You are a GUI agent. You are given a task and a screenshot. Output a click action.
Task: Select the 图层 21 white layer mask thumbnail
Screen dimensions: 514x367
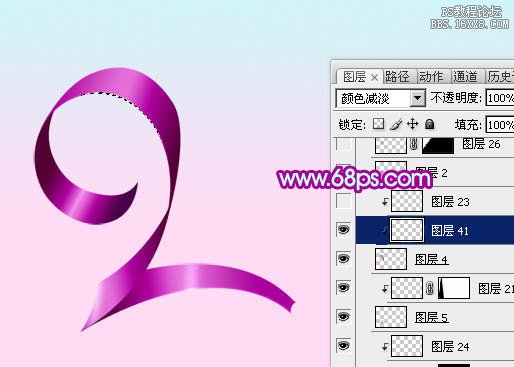454,288
